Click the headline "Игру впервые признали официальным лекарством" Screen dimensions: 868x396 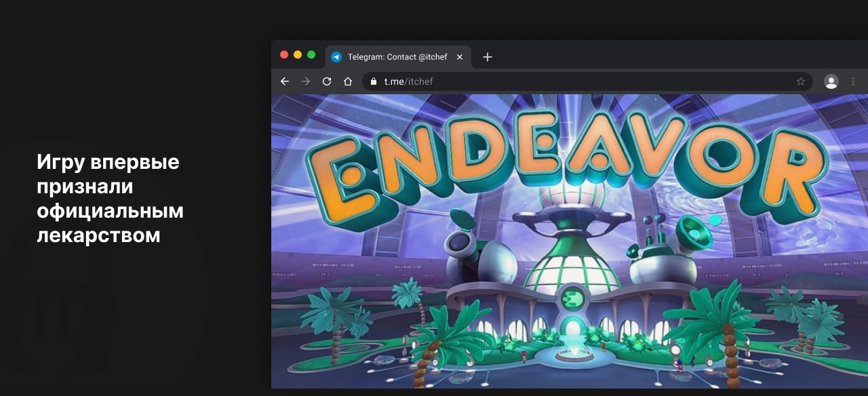pyautogui.click(x=111, y=199)
